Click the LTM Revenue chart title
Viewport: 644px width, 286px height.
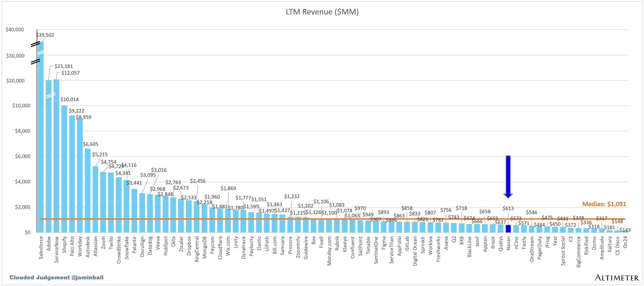pyautogui.click(x=322, y=12)
